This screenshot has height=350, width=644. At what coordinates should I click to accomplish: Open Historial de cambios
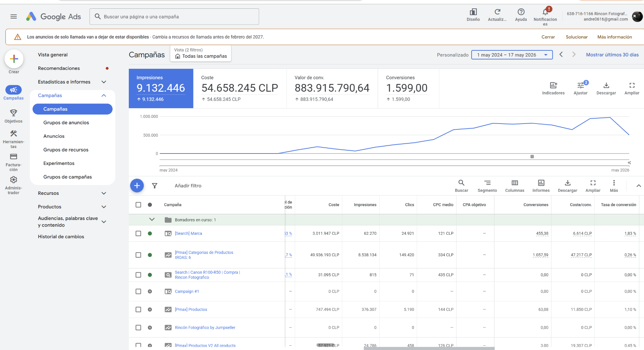(x=61, y=236)
